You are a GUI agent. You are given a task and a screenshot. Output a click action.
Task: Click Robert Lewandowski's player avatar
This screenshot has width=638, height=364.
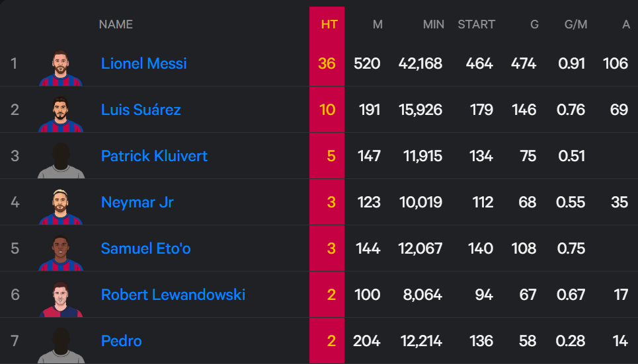tap(61, 299)
